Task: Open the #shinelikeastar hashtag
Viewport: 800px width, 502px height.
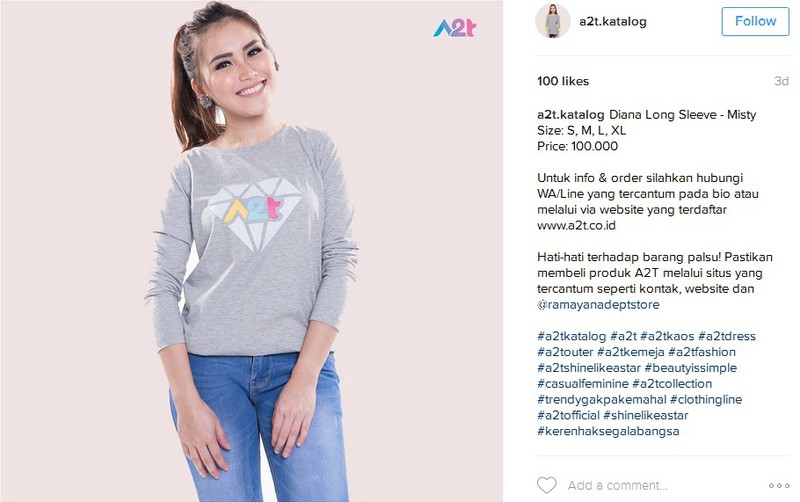Action: 645,415
